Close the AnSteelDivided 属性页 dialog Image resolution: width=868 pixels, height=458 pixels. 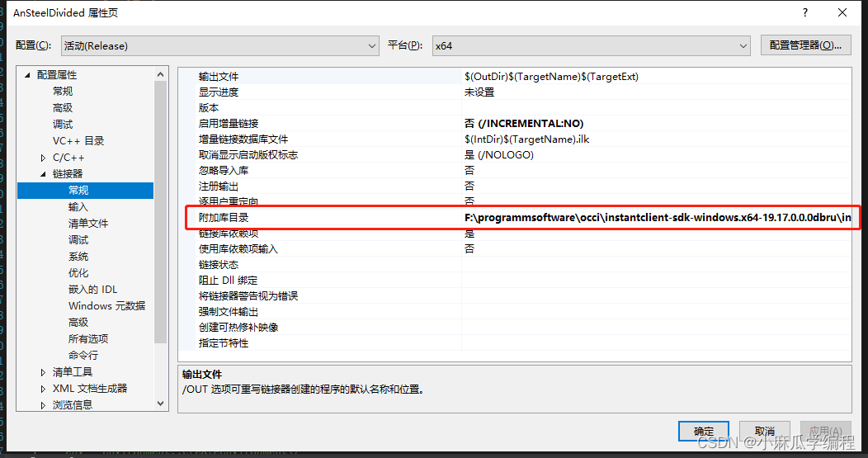842,12
